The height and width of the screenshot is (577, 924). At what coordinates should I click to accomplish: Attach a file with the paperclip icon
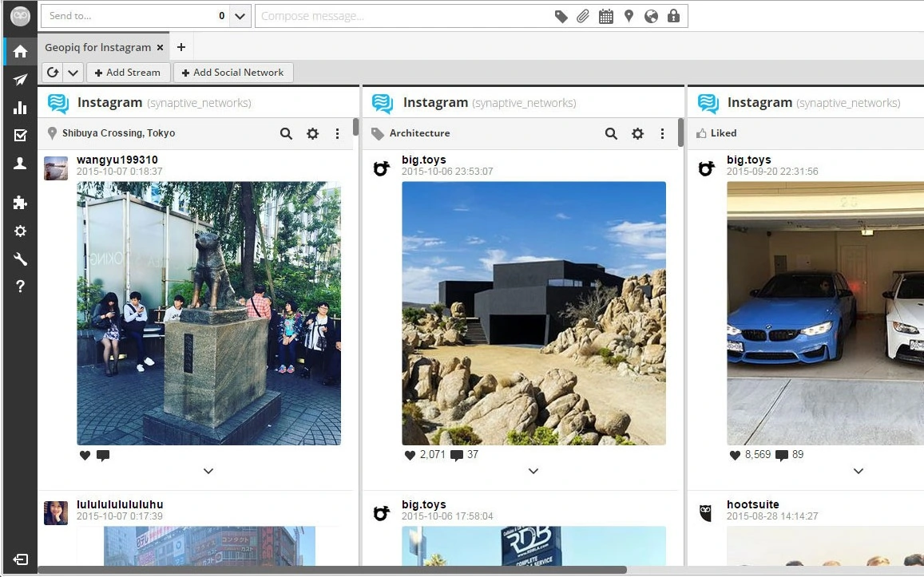click(x=582, y=15)
